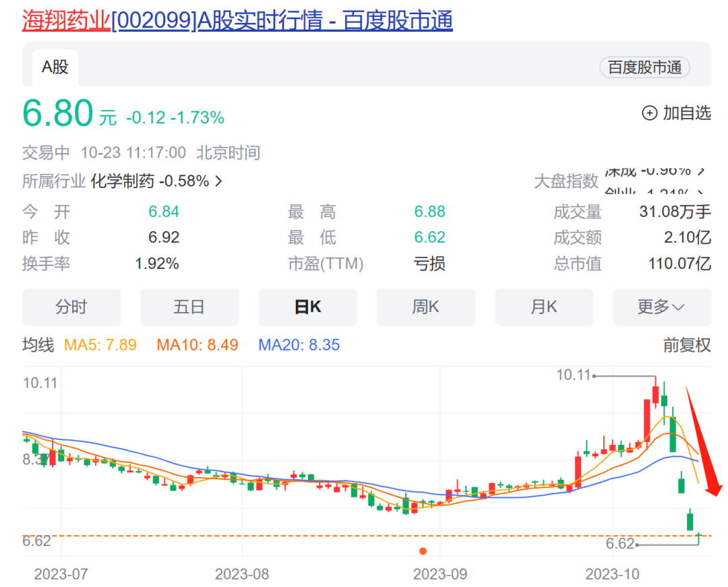Screen dimensions: 728x587
Task: Open the 更多 dropdown
Action: tap(662, 307)
